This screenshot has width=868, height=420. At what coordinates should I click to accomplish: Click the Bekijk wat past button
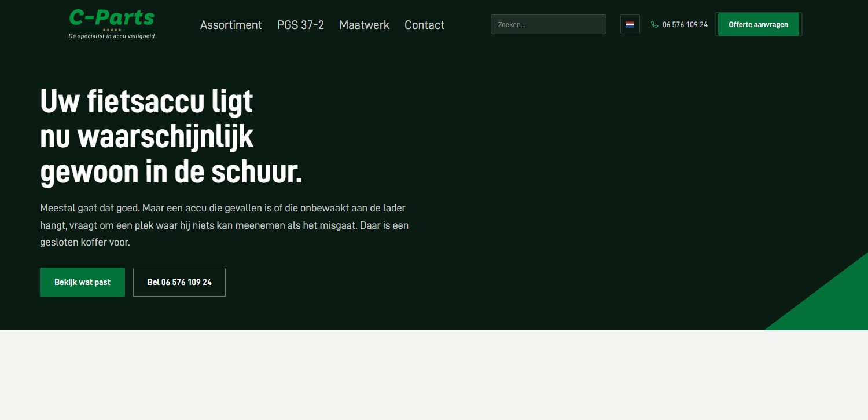click(82, 282)
